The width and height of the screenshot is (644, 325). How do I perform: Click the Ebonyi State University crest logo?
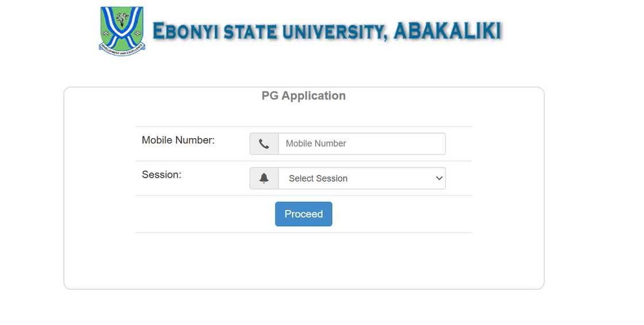click(122, 30)
